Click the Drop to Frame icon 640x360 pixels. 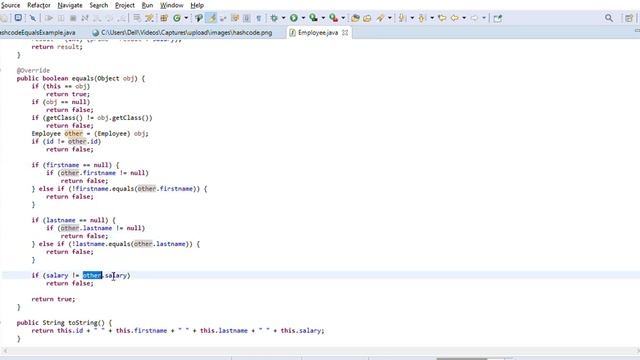click(x=137, y=18)
